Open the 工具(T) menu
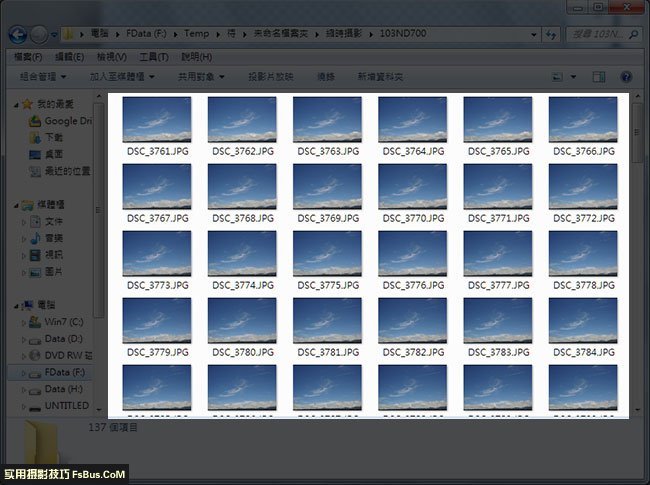This screenshot has height=485, width=650. click(153, 56)
